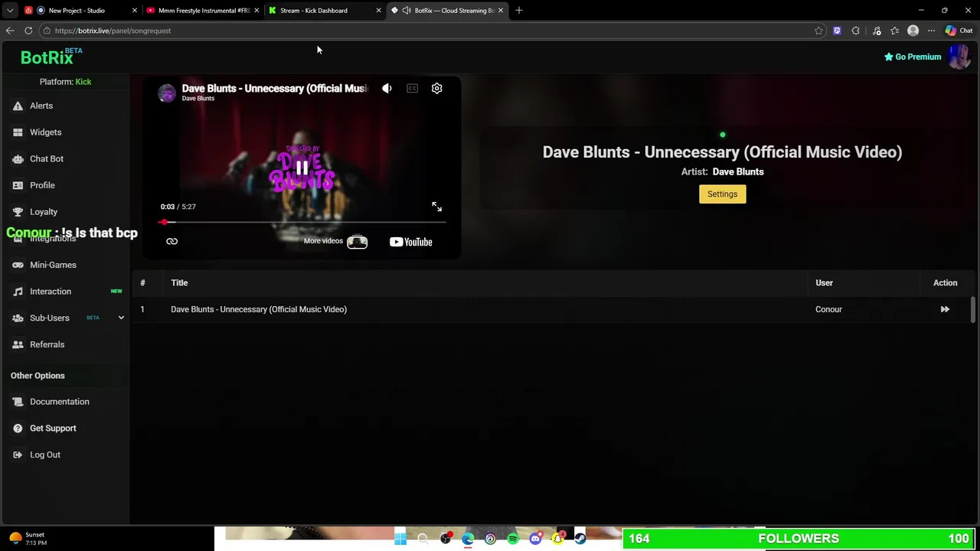This screenshot has height=551, width=980.
Task: Open Discord from the taskbar
Action: tap(535, 539)
